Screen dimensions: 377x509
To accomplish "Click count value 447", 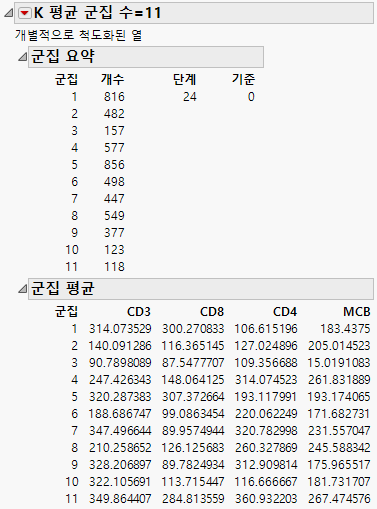I will pos(114,199).
